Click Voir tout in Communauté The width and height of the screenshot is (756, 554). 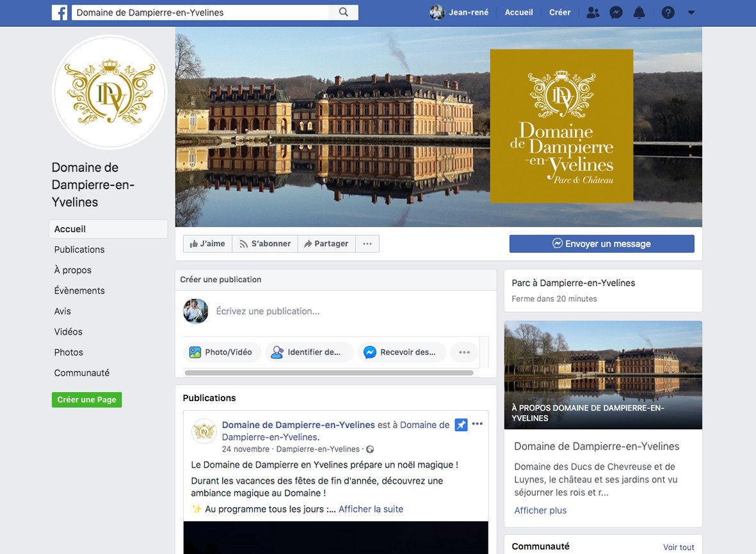pos(679,547)
